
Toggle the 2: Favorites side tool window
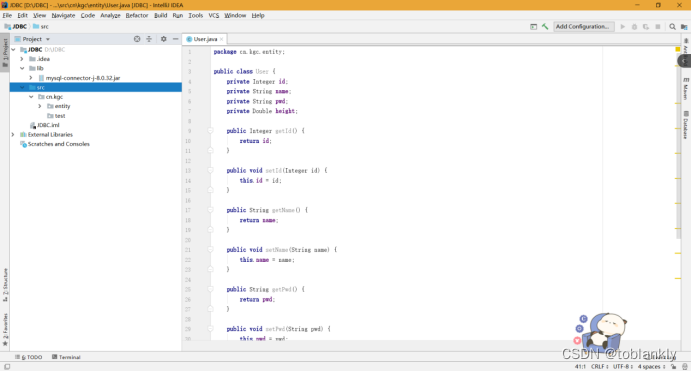pyautogui.click(x=5, y=330)
